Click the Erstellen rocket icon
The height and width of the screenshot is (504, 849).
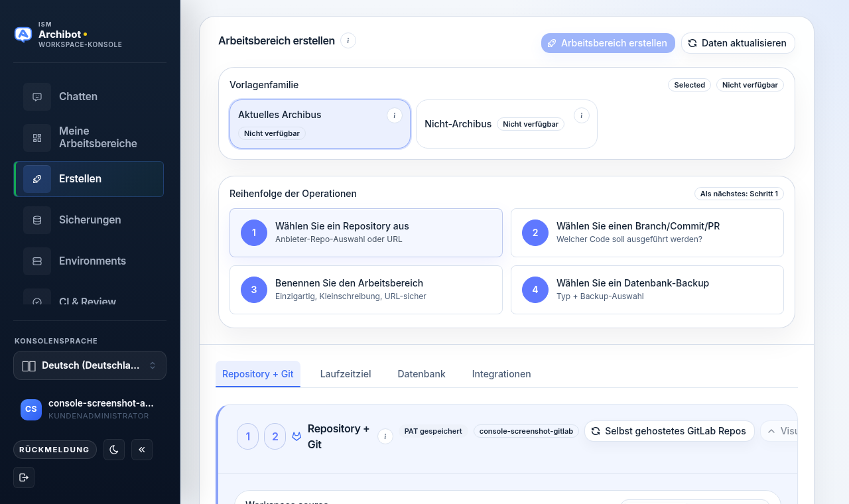tap(37, 179)
